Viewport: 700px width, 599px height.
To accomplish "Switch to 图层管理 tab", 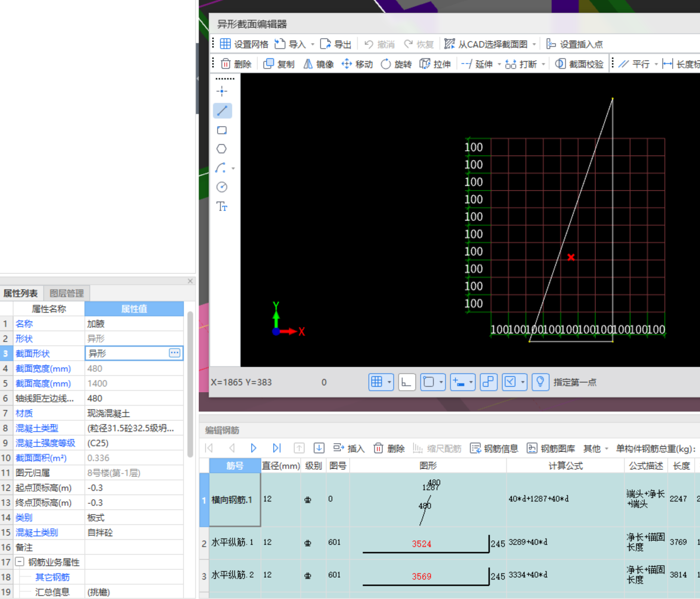I will (67, 293).
